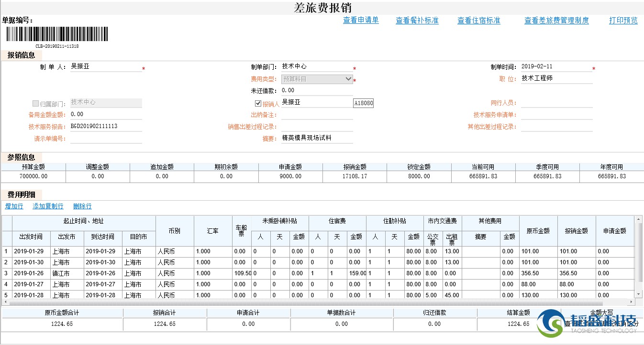The height and width of the screenshot is (345, 644).
Task: Click the 报销金额 value 17108.17
Action: (x=355, y=176)
